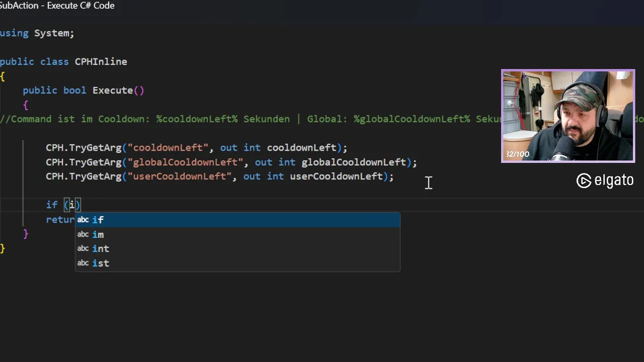Click the 'public bool Execute()' line
The width and height of the screenshot is (644, 362).
pos(84,90)
